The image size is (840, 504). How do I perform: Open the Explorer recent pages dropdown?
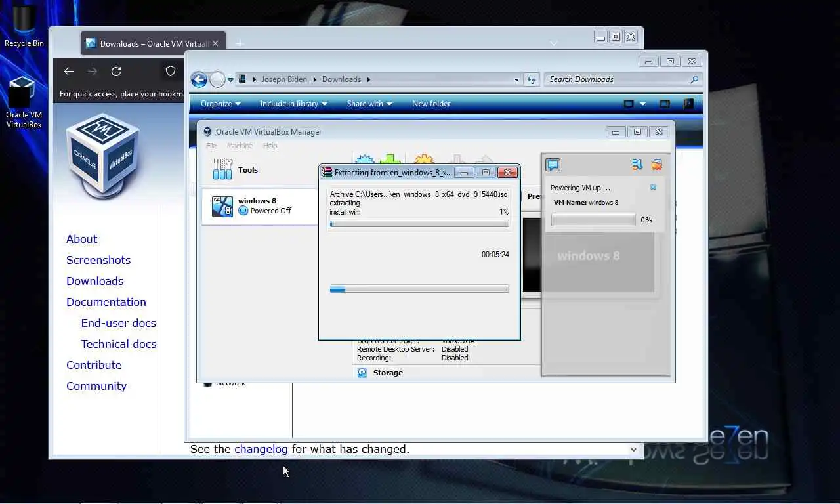tap(230, 80)
